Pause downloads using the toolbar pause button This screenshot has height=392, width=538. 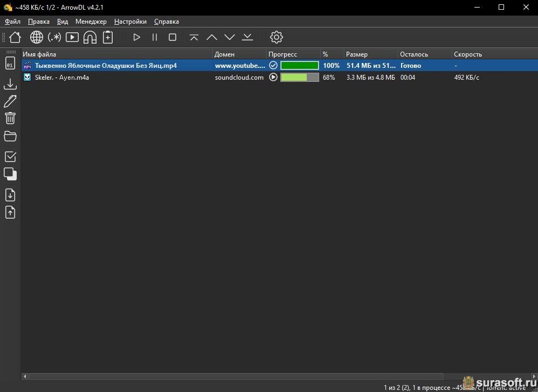point(155,37)
